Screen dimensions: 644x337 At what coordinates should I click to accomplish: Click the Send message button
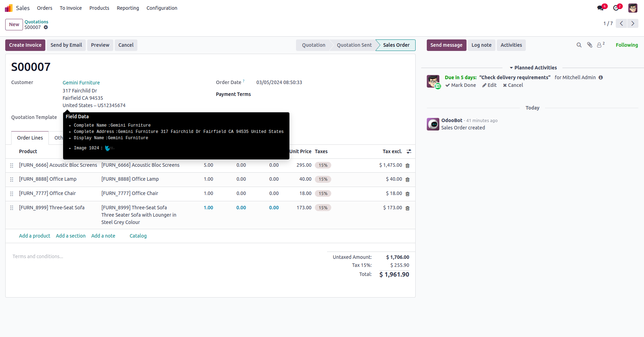(446, 45)
